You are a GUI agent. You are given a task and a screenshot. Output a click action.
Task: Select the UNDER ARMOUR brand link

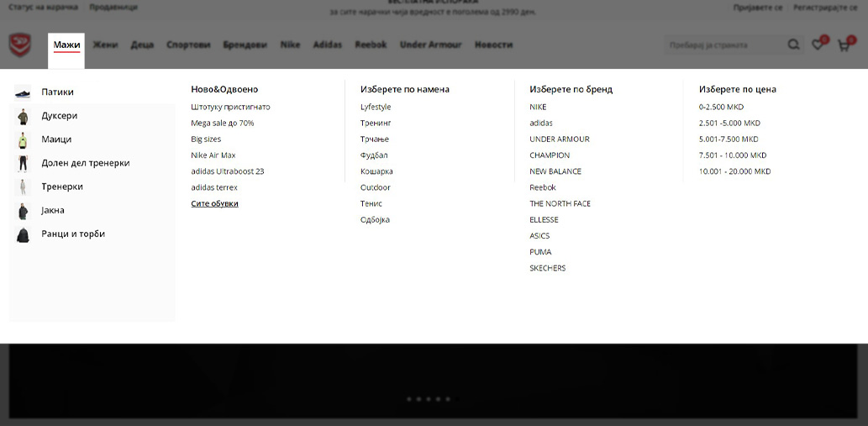click(559, 139)
